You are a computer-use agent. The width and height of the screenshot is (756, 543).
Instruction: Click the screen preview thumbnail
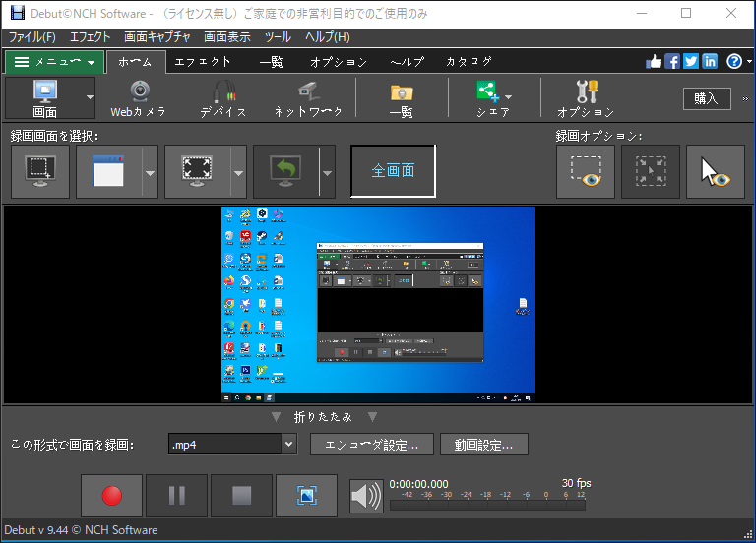(x=378, y=305)
